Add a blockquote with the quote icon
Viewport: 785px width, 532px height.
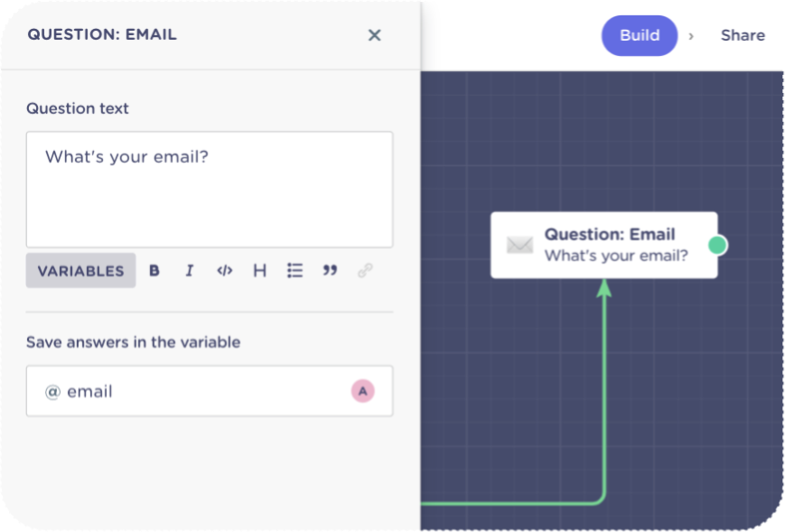coord(330,271)
